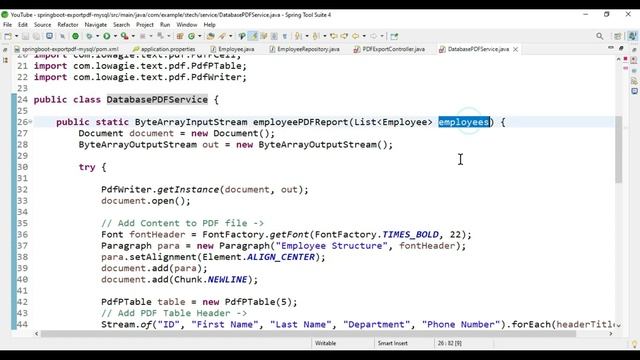Click the Save toolbar icon

click(25, 36)
